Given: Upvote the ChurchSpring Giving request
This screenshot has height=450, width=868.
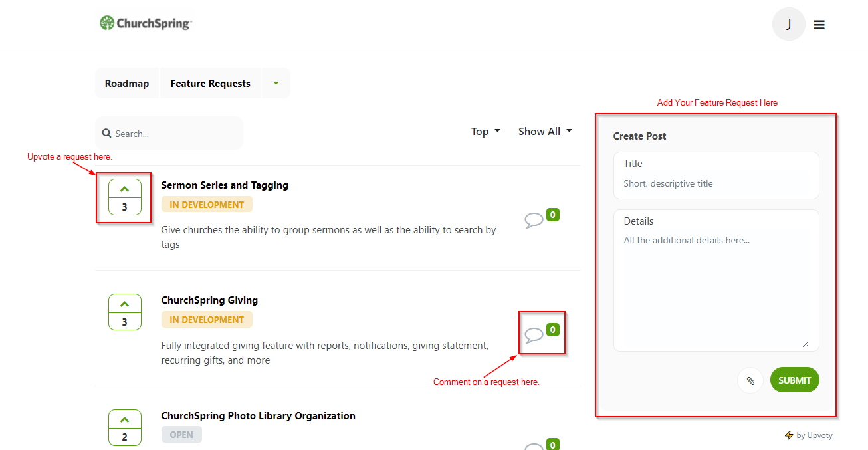Looking at the screenshot, I should [x=125, y=312].
